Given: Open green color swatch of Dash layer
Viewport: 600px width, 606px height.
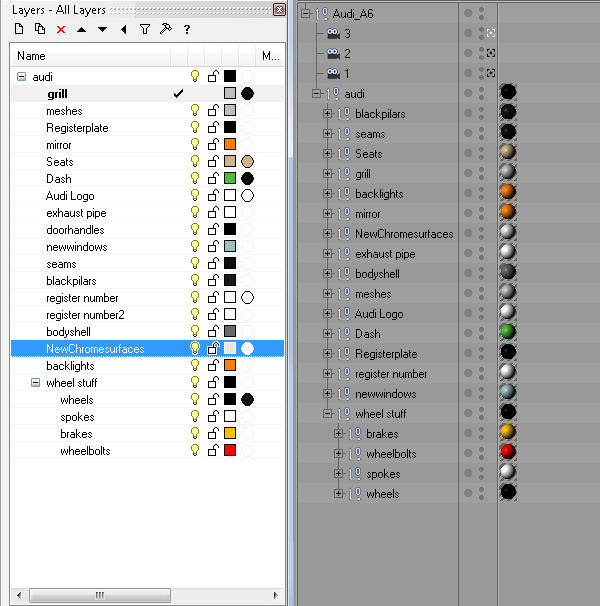Looking at the screenshot, I should (230, 179).
